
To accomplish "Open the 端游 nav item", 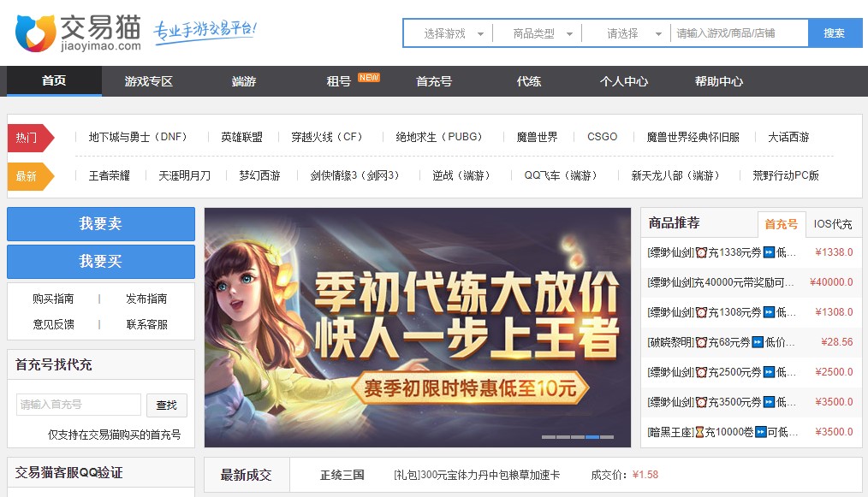I will (244, 81).
